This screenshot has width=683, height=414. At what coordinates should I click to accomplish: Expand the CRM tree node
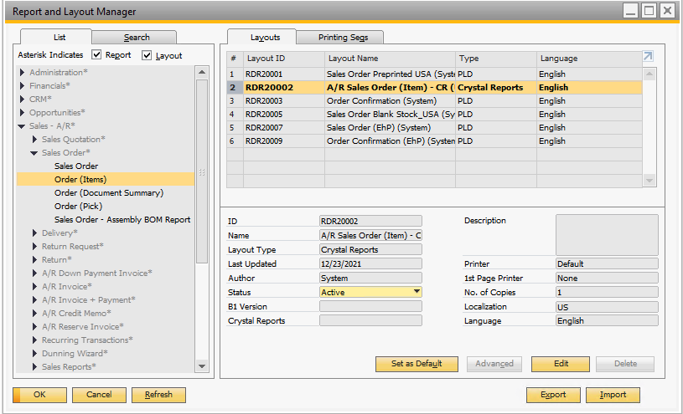pos(22,99)
